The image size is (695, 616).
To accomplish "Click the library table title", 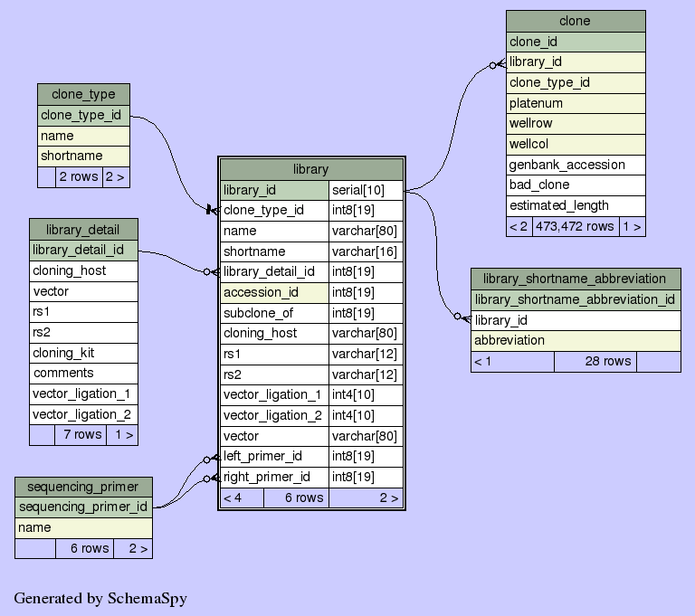I will 310,169.
